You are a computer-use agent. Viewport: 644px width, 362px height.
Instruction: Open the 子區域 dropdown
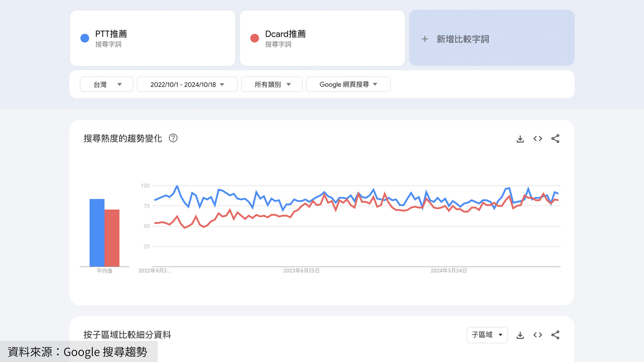(487, 335)
